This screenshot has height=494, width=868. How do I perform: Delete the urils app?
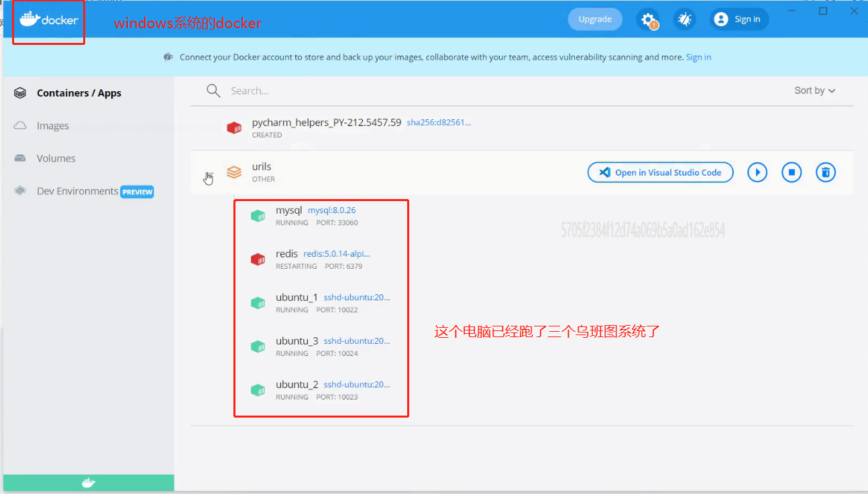826,172
